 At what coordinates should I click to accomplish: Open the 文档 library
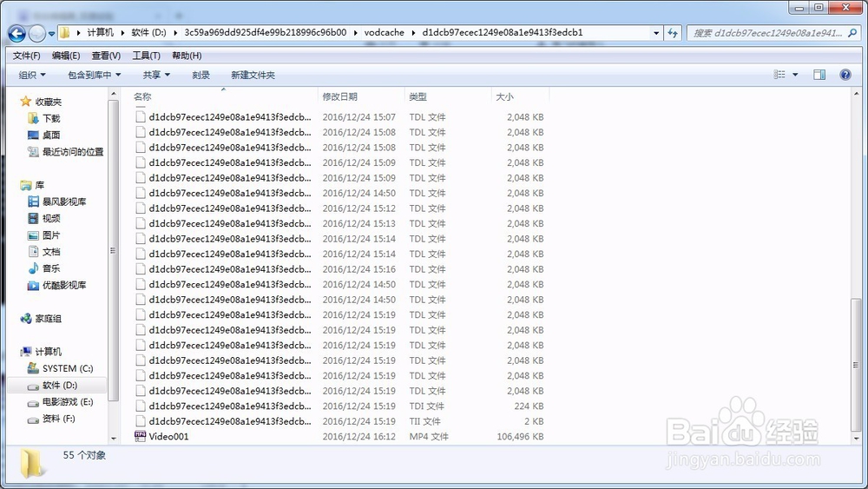point(51,251)
